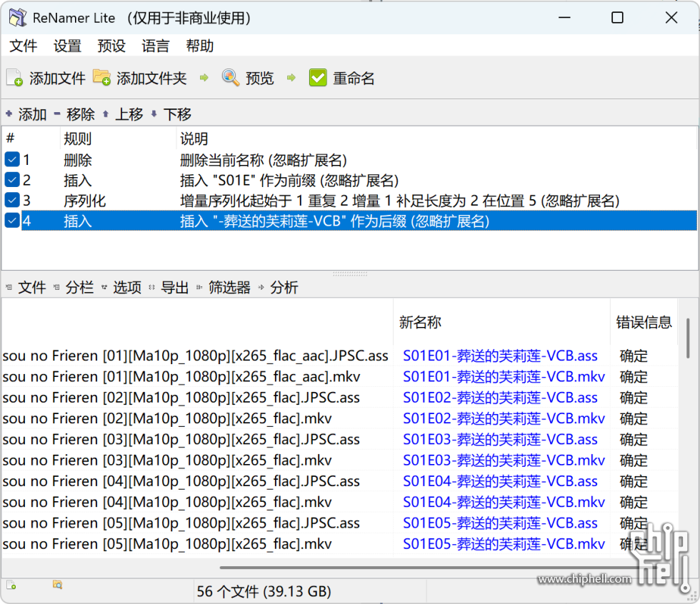Open the 设置 menu
Viewport: 700px width, 604px height.
coord(67,46)
